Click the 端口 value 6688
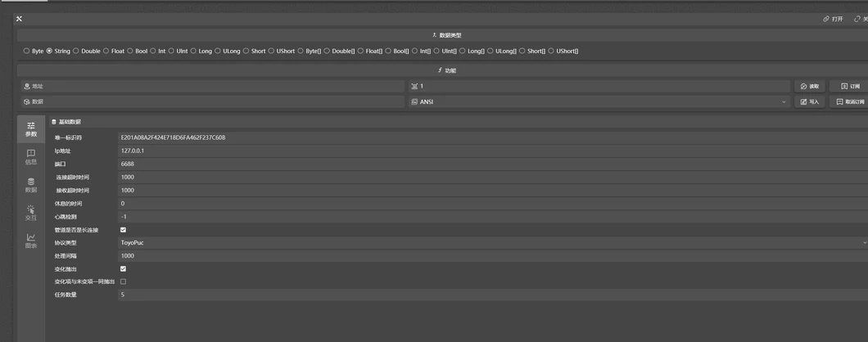Viewport: 868px width, 342px height. [493, 164]
